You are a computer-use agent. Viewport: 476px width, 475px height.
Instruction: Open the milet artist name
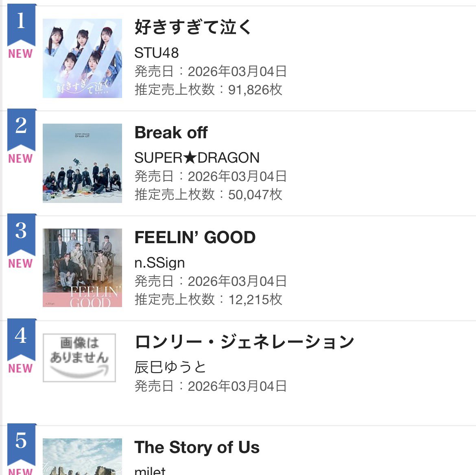click(x=150, y=471)
